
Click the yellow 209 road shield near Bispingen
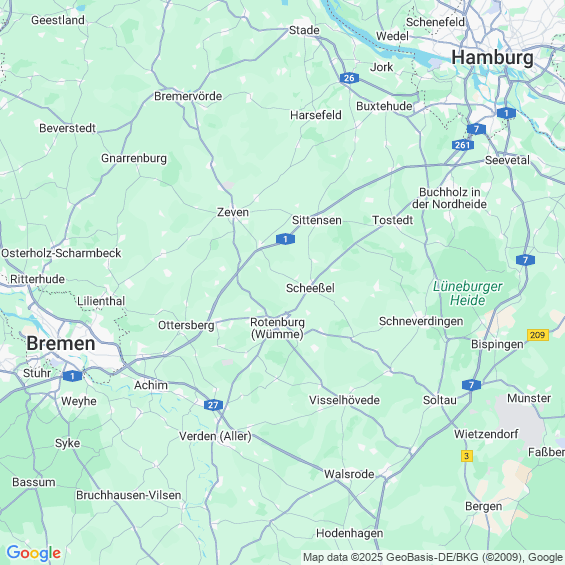538,335
